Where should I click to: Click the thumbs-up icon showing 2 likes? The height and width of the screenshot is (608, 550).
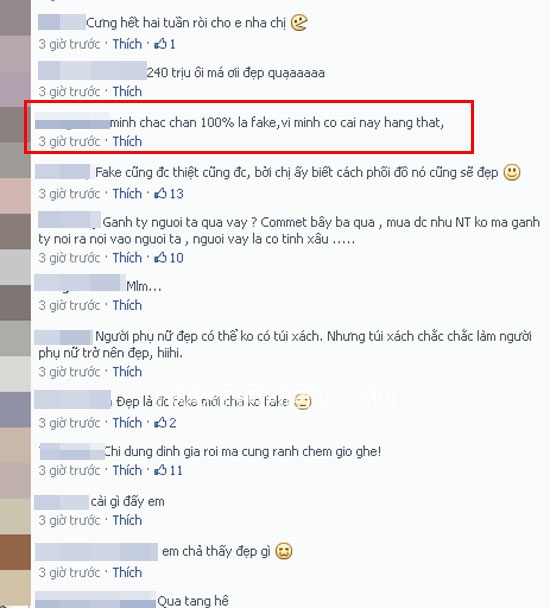pyautogui.click(x=160, y=423)
